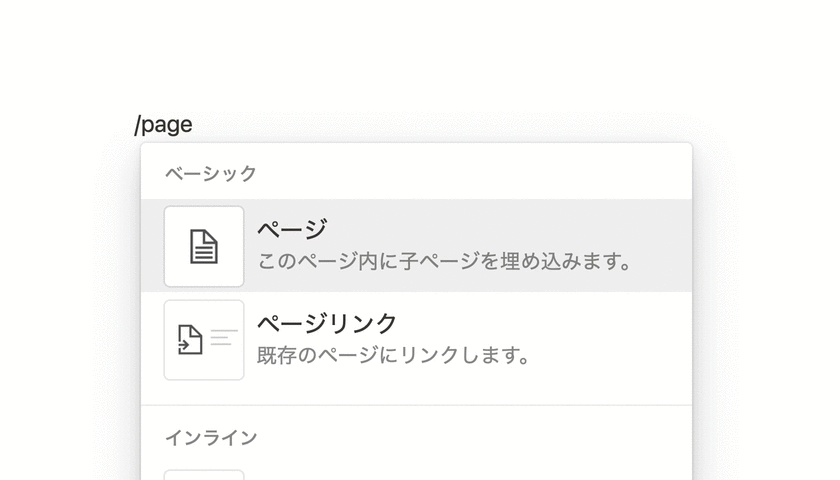Screen dimensions: 840x480
Task: Select the ページリンク title in the menu
Action: 327,323
